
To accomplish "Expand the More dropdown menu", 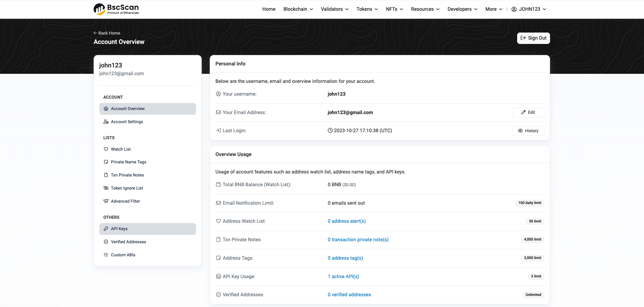I will point(494,9).
